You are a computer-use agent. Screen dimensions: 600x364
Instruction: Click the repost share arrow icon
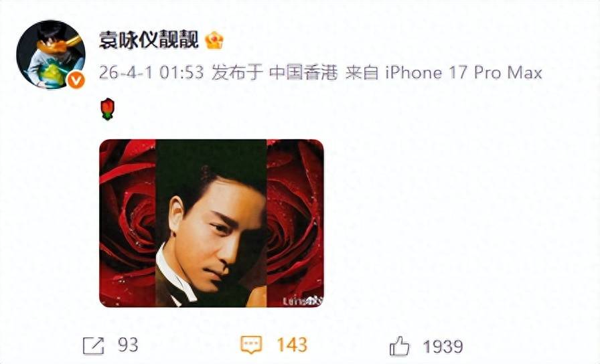click(93, 346)
